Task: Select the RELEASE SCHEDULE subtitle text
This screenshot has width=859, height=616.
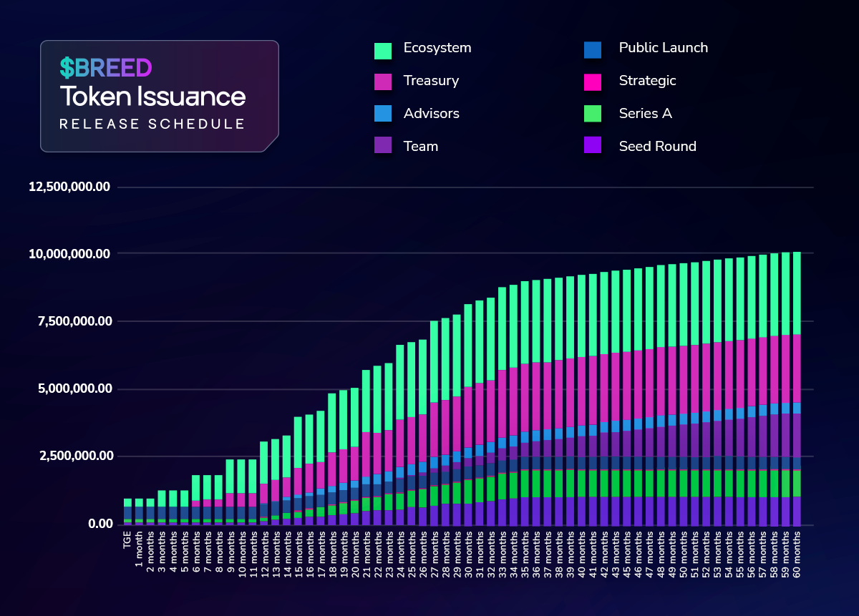Action: [x=152, y=124]
